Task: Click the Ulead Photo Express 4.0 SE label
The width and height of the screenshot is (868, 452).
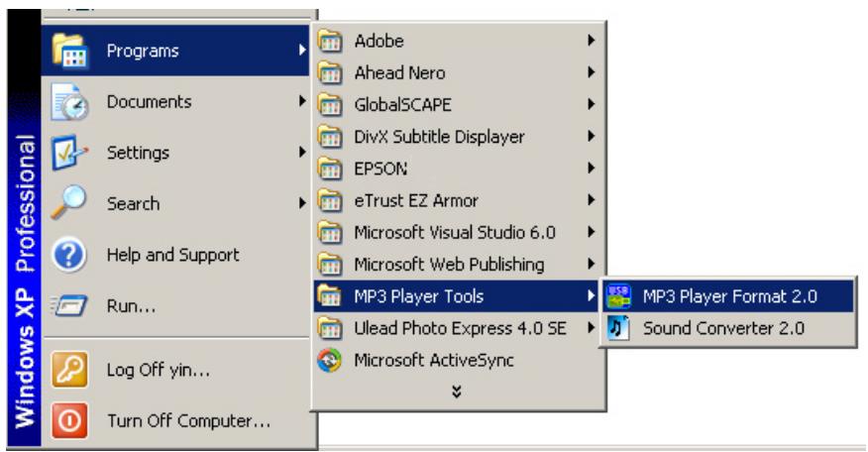Action: tap(460, 328)
